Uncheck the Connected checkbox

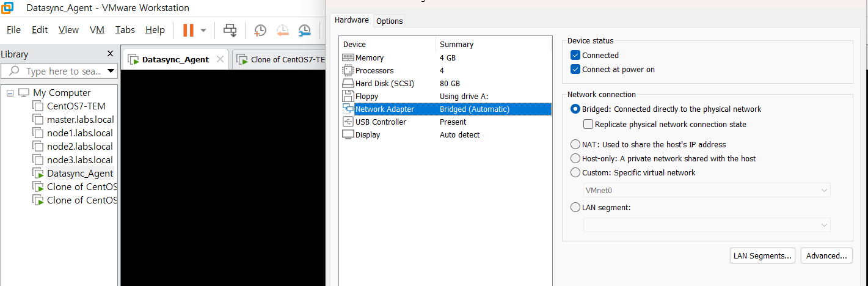point(575,55)
